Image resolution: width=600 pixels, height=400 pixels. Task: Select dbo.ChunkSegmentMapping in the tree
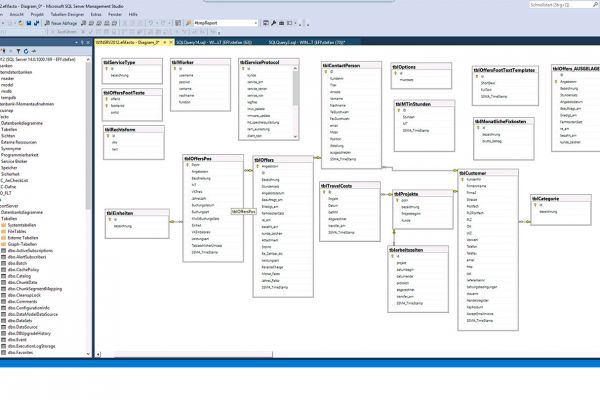click(35, 289)
